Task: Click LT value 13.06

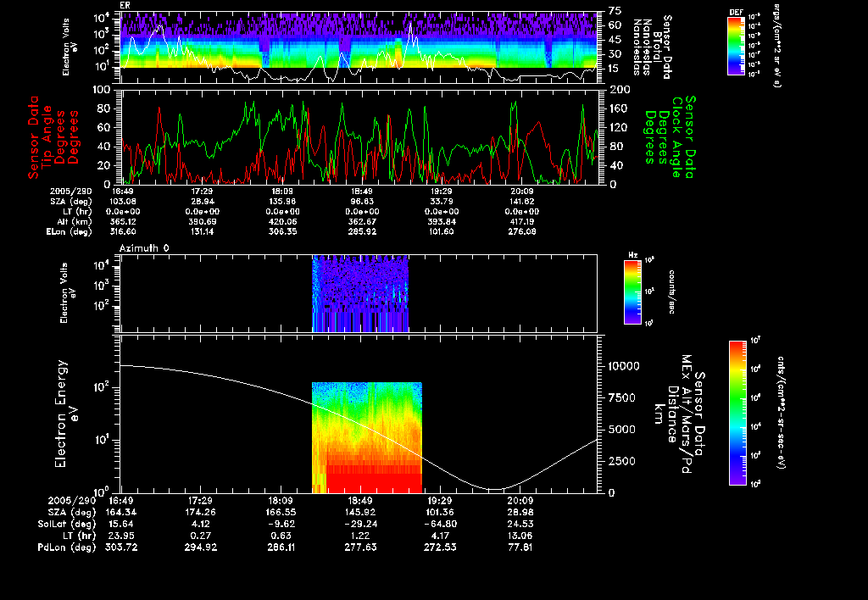Action: tap(520, 536)
